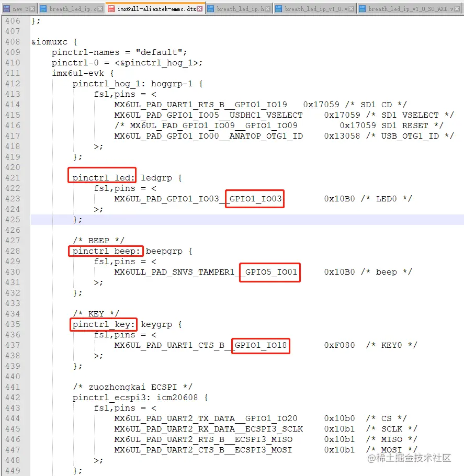464x476 pixels.
Task: Click the "USB_OTG1_ID" comment
Action: click(410, 136)
